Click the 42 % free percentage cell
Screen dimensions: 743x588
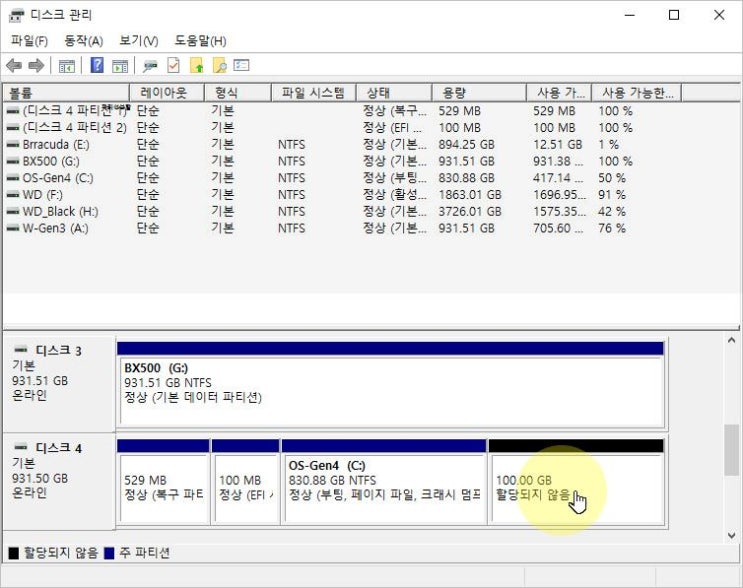[612, 211]
